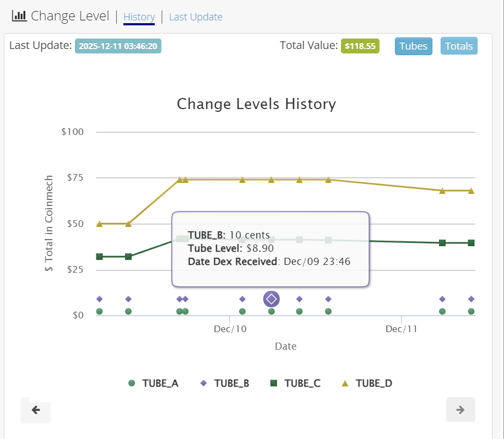Switch to the Totals view
Screen dimensions: 504x439
tap(459, 46)
